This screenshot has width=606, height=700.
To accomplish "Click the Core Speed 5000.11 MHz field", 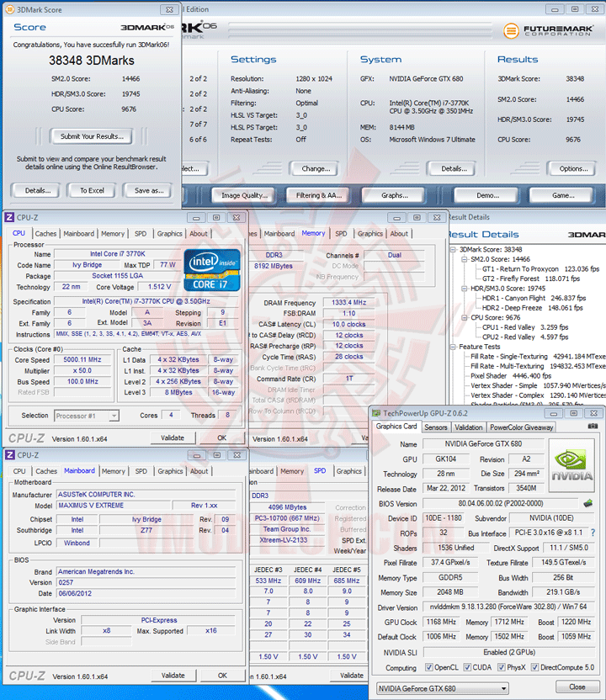I will [x=82, y=359].
